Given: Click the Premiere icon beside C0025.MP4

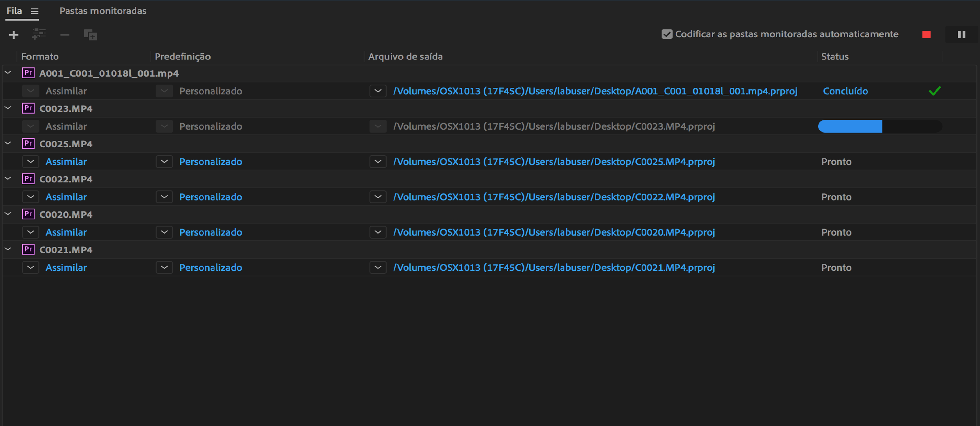Looking at the screenshot, I should [28, 143].
